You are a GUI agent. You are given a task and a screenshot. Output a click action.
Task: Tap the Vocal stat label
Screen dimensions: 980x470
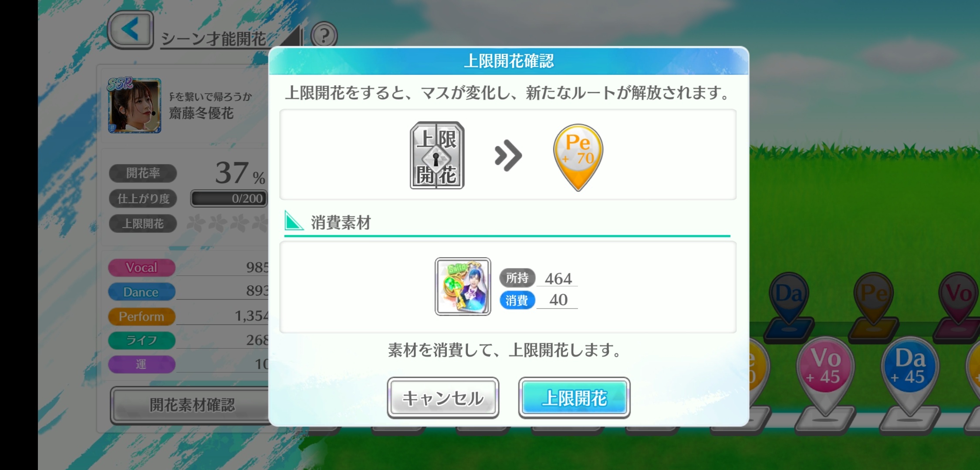[142, 267]
